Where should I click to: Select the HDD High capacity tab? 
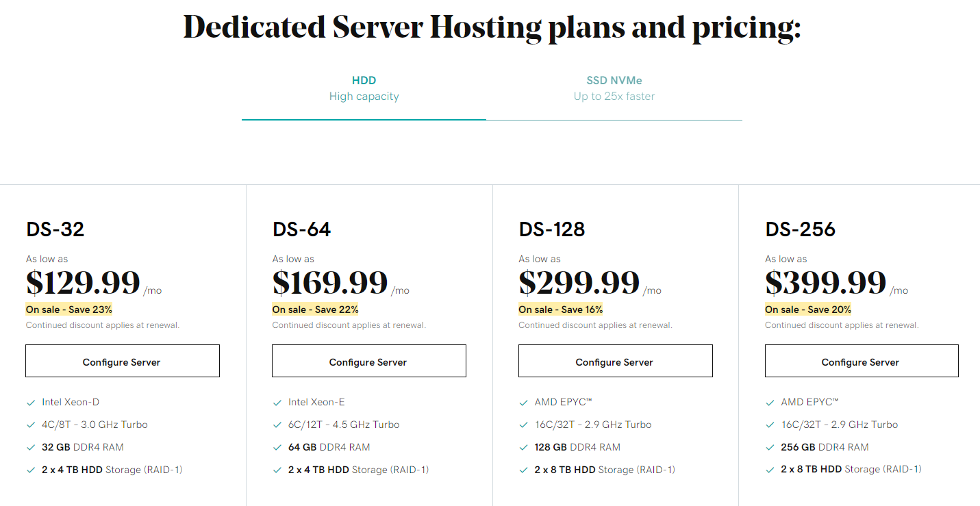click(x=364, y=89)
